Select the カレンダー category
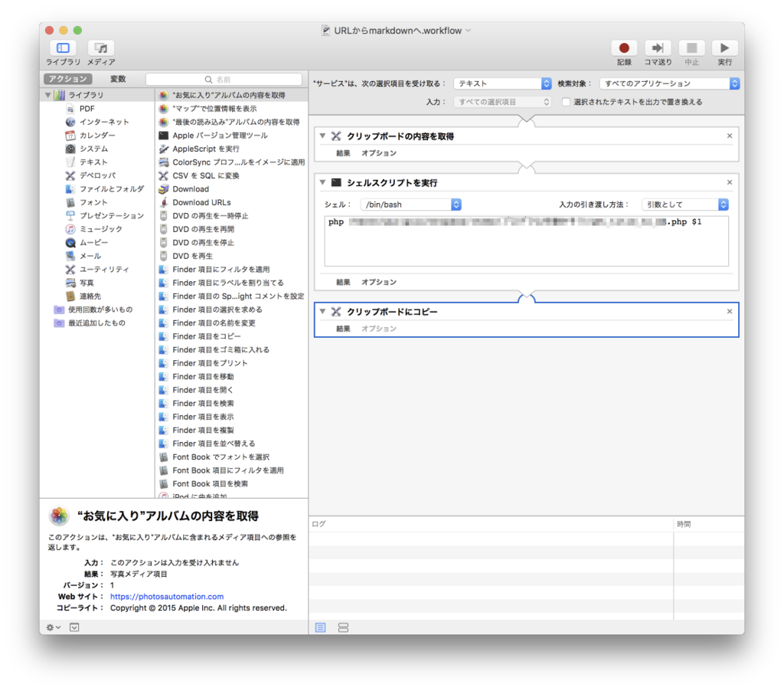784x691 pixels. pyautogui.click(x=97, y=135)
